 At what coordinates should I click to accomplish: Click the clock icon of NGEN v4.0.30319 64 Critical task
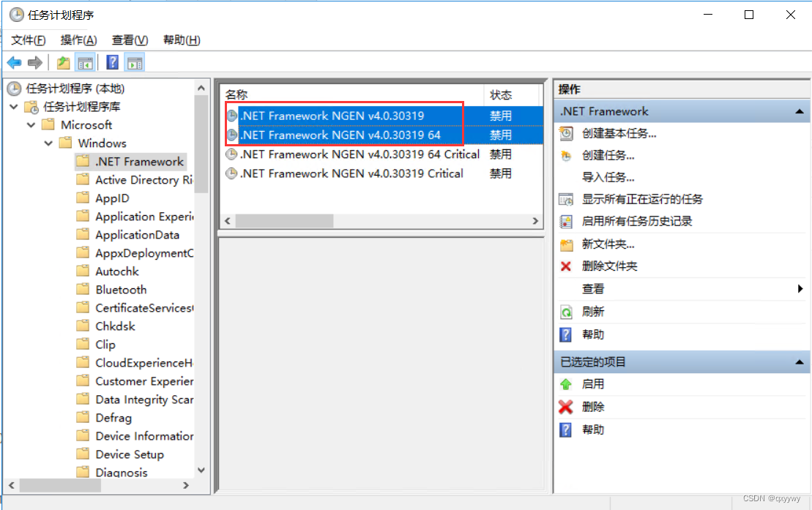231,154
